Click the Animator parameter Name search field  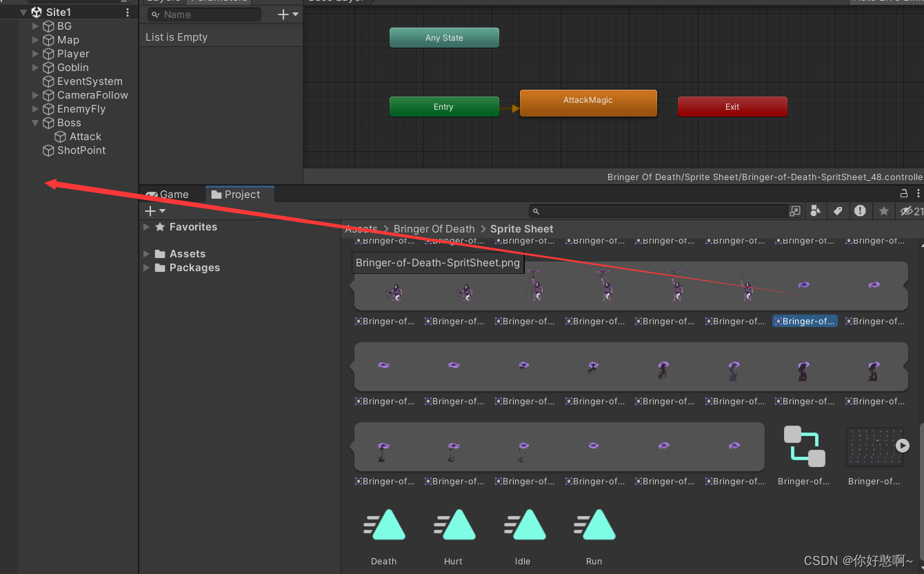[x=205, y=14]
